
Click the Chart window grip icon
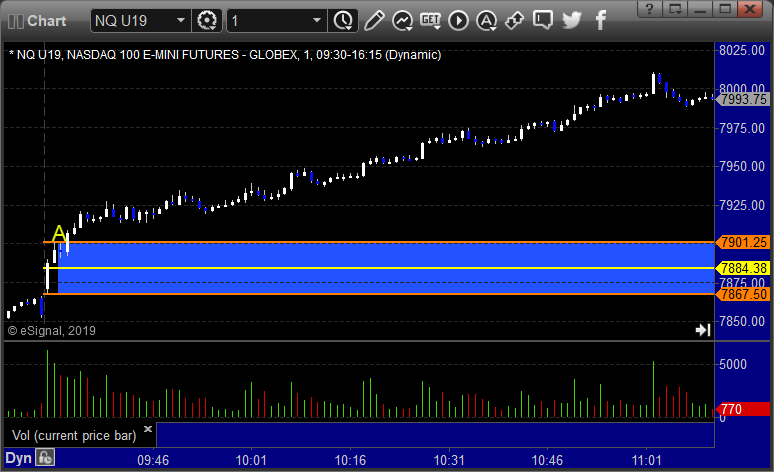click(x=15, y=21)
